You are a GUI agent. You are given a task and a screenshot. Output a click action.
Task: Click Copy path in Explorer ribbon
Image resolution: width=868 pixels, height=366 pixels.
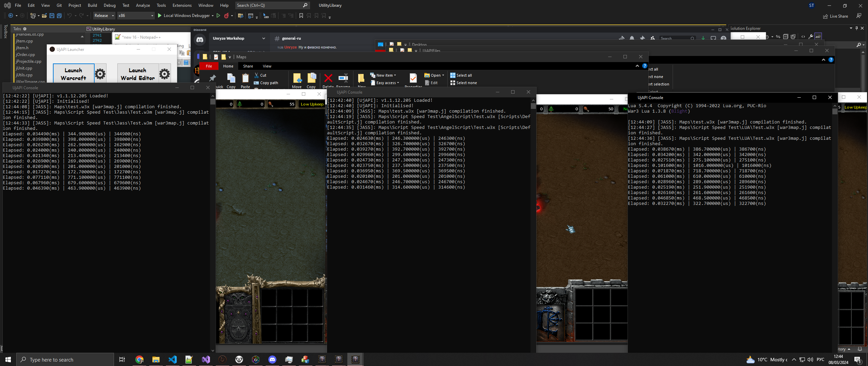click(x=266, y=83)
